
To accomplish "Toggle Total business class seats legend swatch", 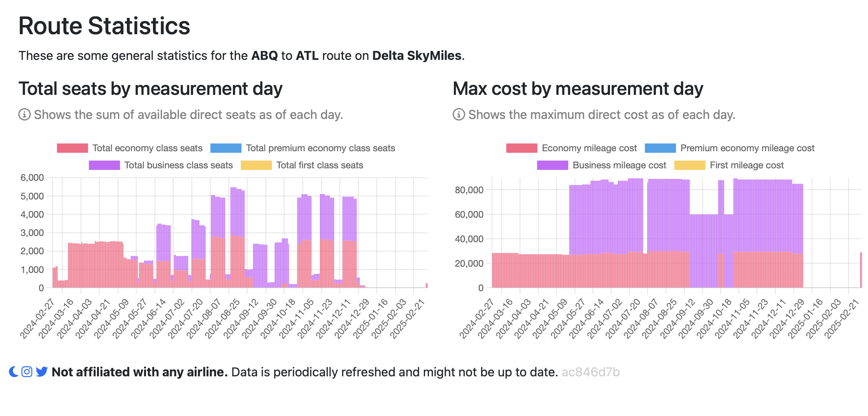I will pyautogui.click(x=104, y=165).
